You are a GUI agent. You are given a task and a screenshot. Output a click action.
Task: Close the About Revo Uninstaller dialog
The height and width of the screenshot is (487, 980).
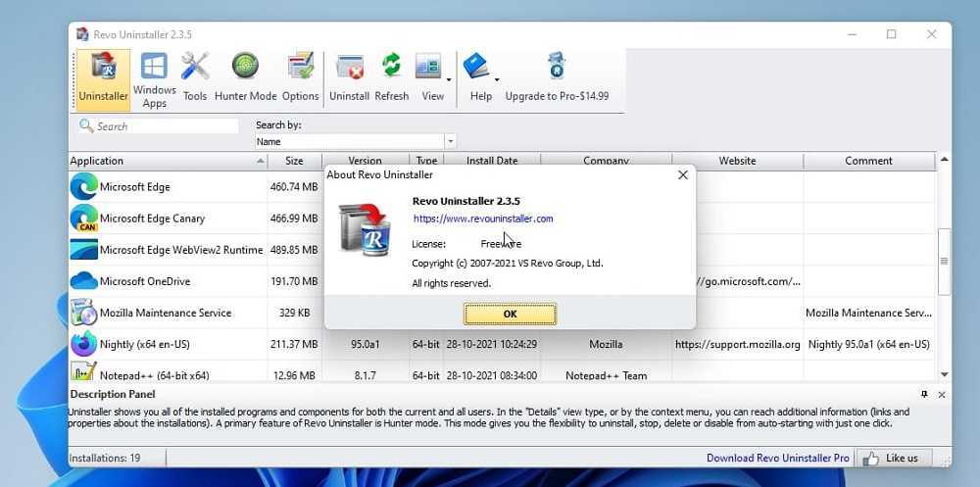point(682,175)
